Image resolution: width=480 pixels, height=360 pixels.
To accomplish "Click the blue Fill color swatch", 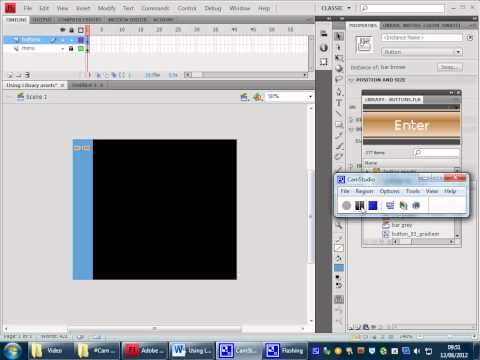I will click(339, 268).
